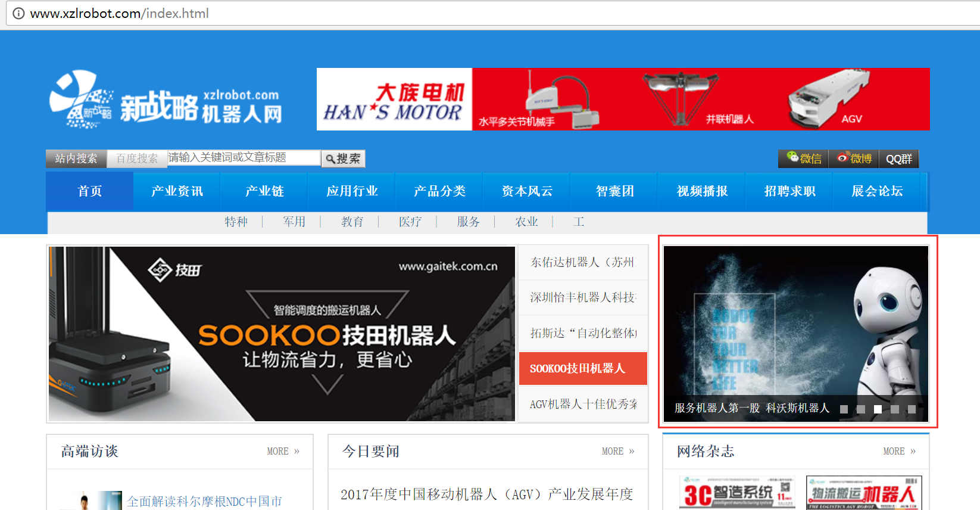Open the 2017年度中国移动机器人 AGV article
980x510 pixels.
486,494
